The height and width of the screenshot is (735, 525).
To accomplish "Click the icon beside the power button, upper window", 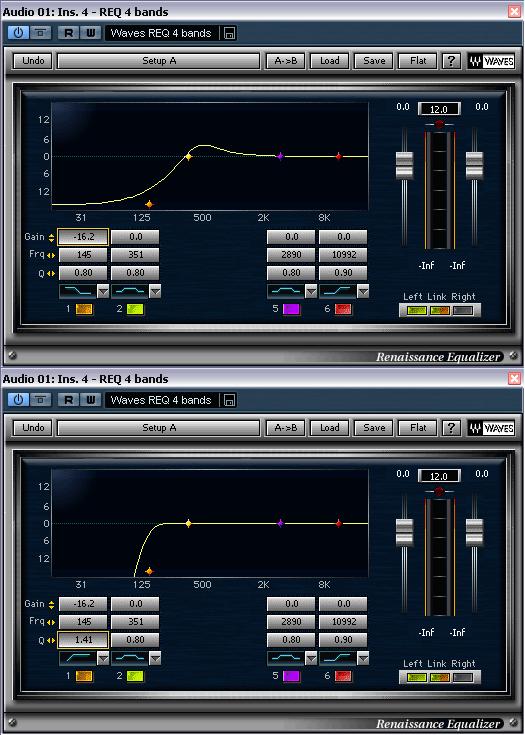I will [41, 33].
